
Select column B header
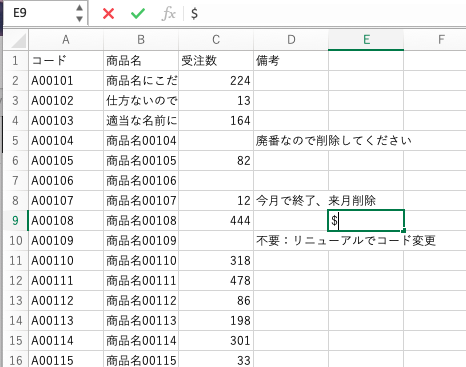click(141, 40)
